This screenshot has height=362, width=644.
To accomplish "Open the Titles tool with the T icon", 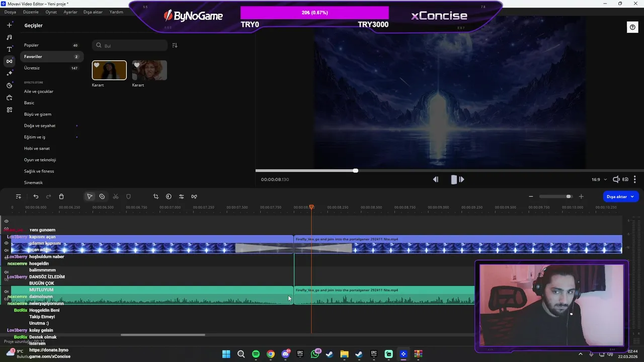I will point(9,49).
